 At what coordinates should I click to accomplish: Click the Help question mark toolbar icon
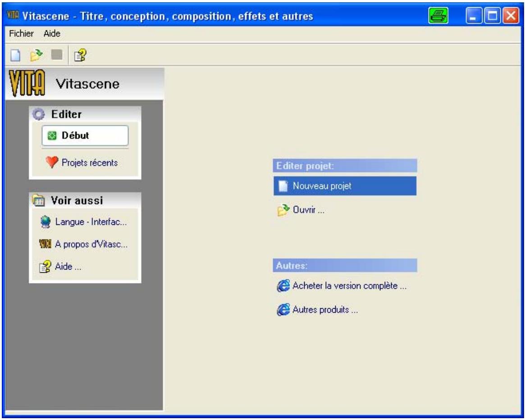click(x=80, y=55)
